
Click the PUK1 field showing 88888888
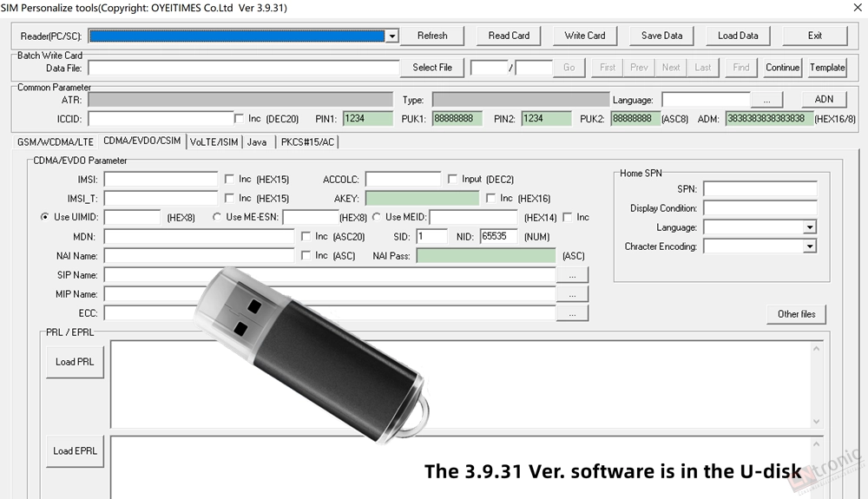click(x=457, y=119)
